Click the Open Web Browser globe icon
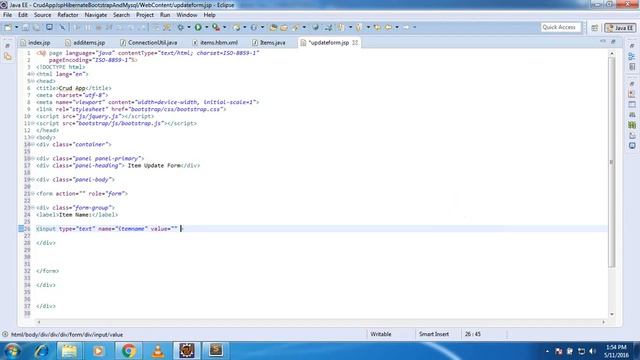The width and height of the screenshot is (640, 360). 315,27
